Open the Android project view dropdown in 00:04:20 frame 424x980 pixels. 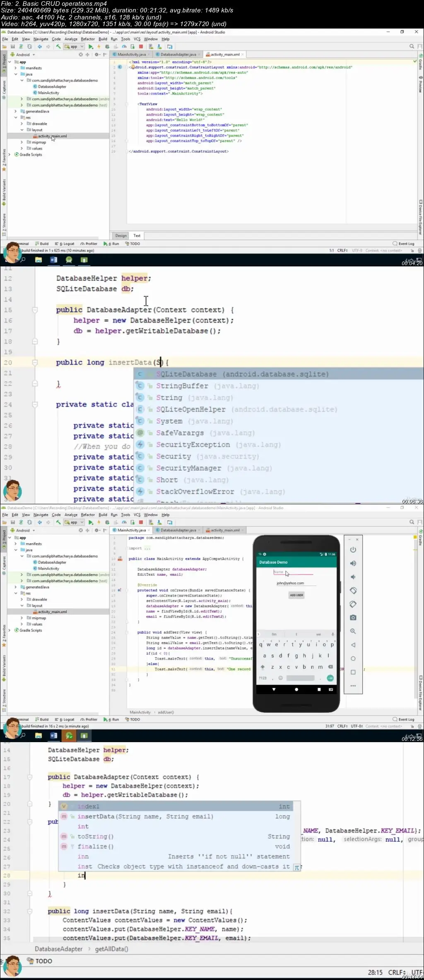tap(23, 55)
